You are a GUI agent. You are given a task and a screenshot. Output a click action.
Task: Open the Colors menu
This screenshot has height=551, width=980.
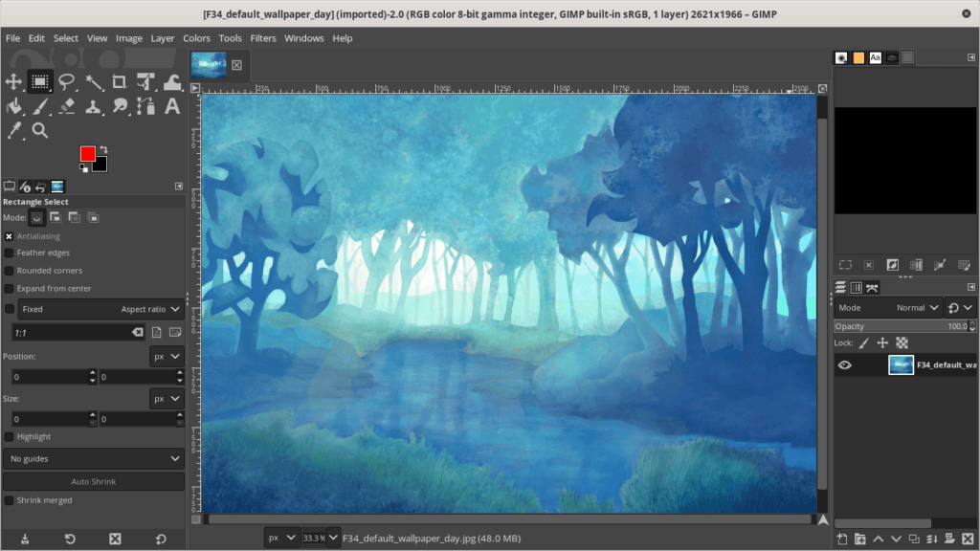196,38
